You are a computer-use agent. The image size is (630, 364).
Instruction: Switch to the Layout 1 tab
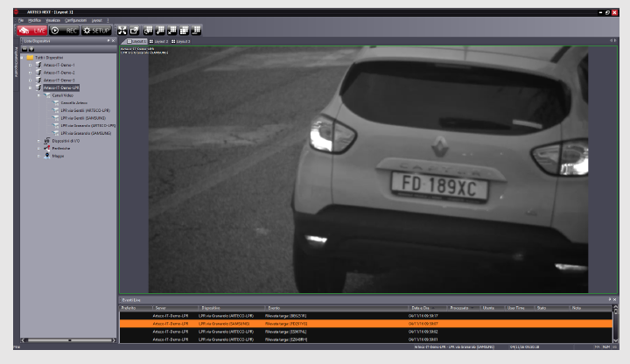click(x=136, y=41)
